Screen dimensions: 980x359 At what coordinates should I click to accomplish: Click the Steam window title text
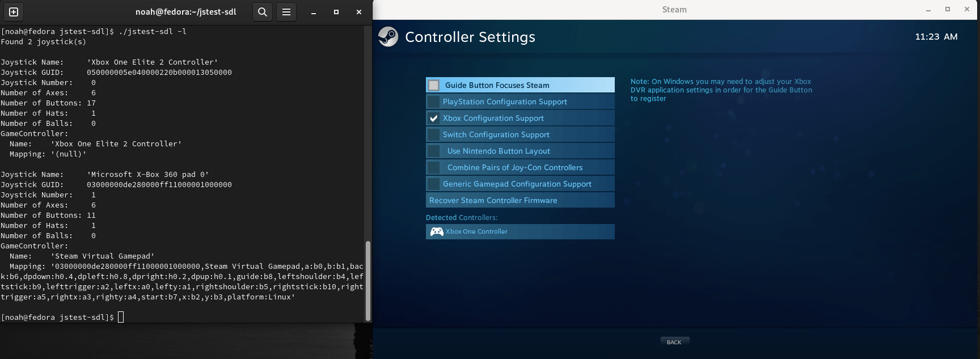click(674, 10)
